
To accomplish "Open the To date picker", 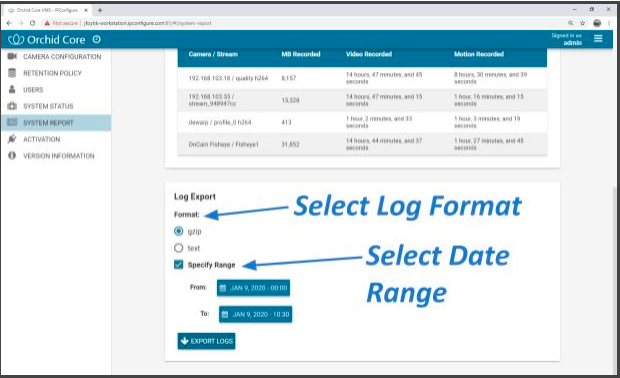I will (255, 314).
